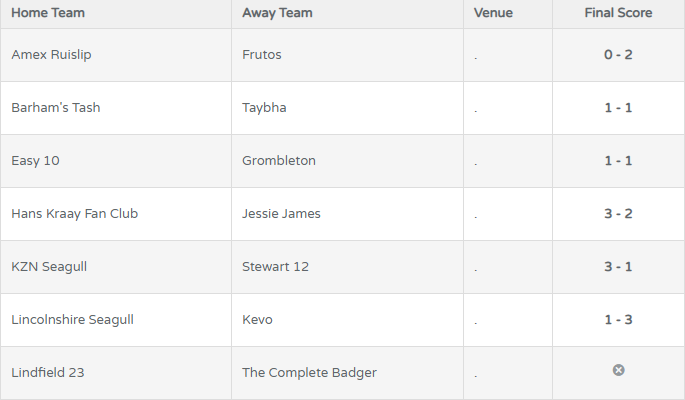Click the 3 - 2 final score

click(x=618, y=214)
